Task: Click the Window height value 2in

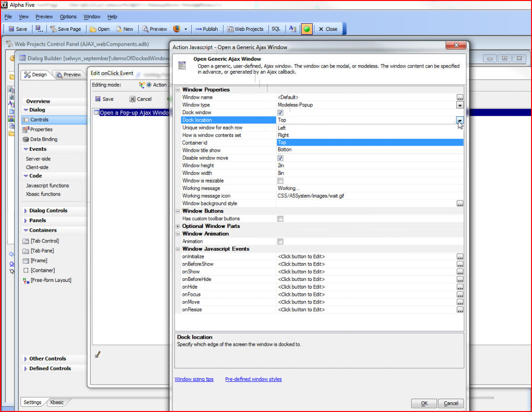Action: coord(281,166)
